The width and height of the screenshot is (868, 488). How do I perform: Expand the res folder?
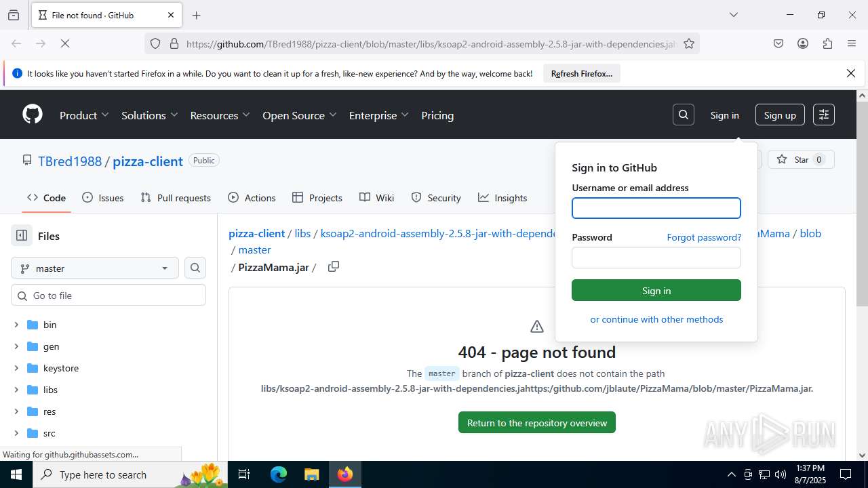(16, 411)
